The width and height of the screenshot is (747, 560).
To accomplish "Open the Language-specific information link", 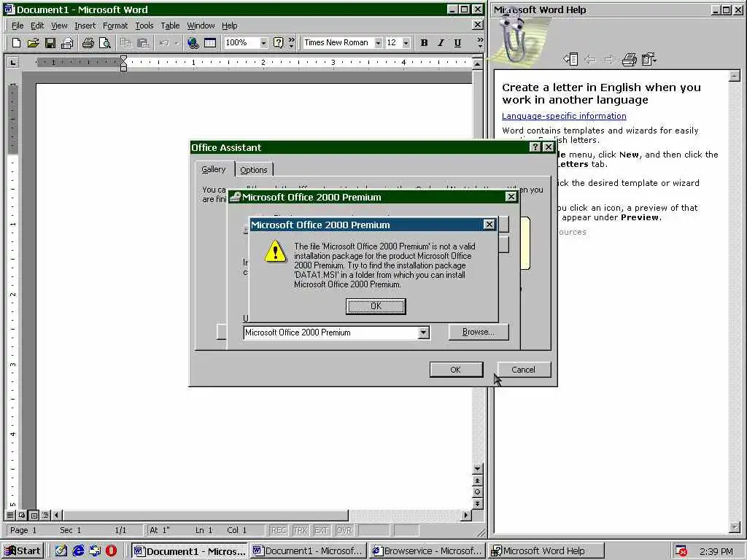I will [x=564, y=116].
